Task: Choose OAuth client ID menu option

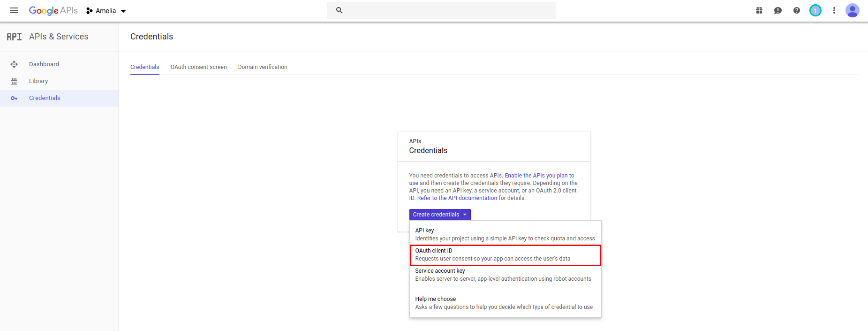Action: (506, 255)
